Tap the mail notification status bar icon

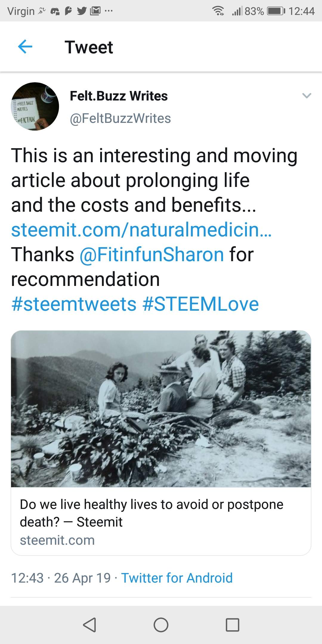[95, 11]
